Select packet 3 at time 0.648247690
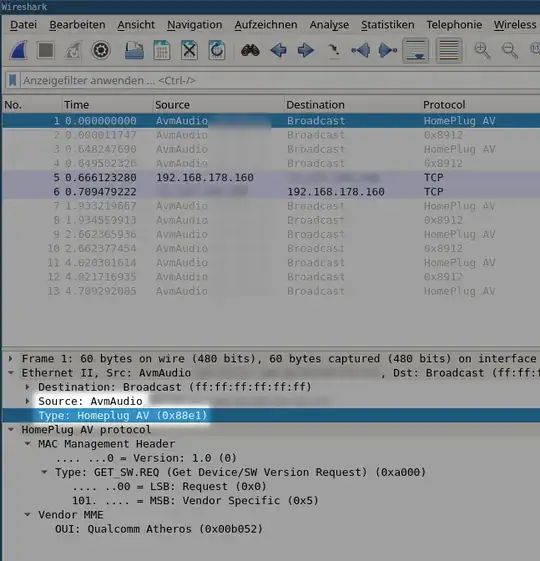This screenshot has height=561, width=540. tap(271, 149)
